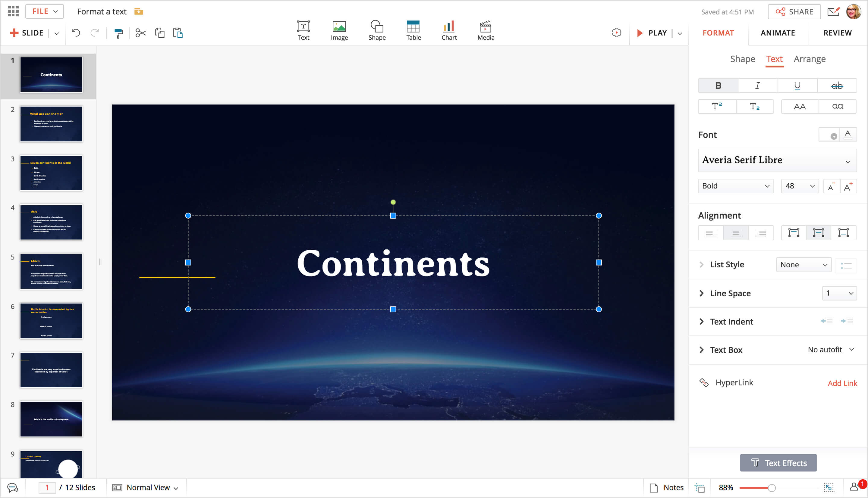Click the Text Effects button
The image size is (868, 498).
pos(778,463)
